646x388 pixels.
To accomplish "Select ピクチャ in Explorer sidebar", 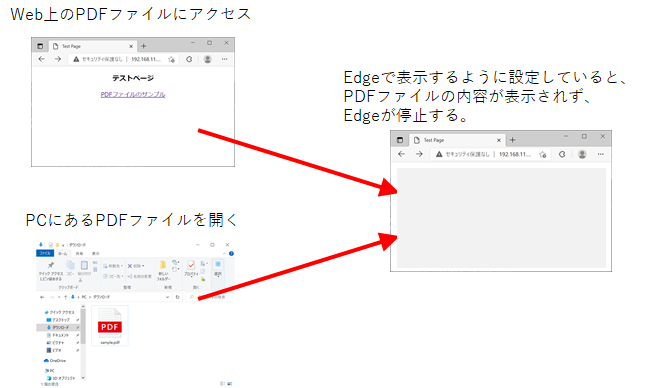I will pos(55,343).
